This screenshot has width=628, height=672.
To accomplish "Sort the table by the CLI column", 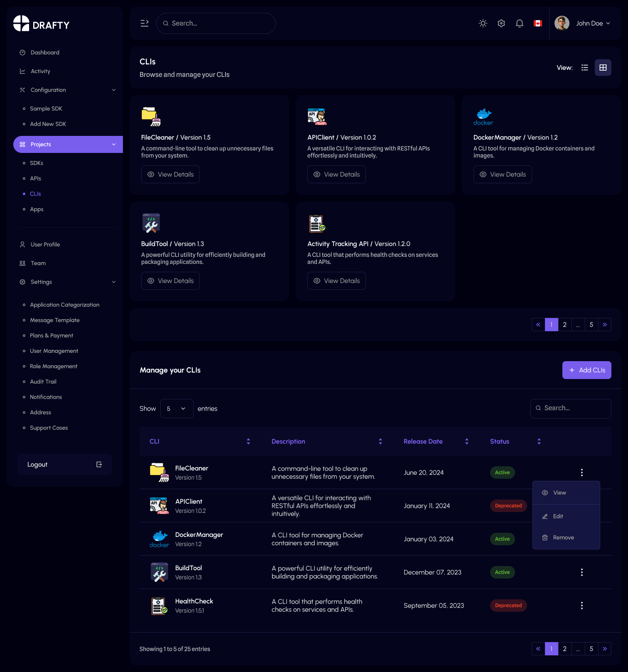I will [248, 441].
